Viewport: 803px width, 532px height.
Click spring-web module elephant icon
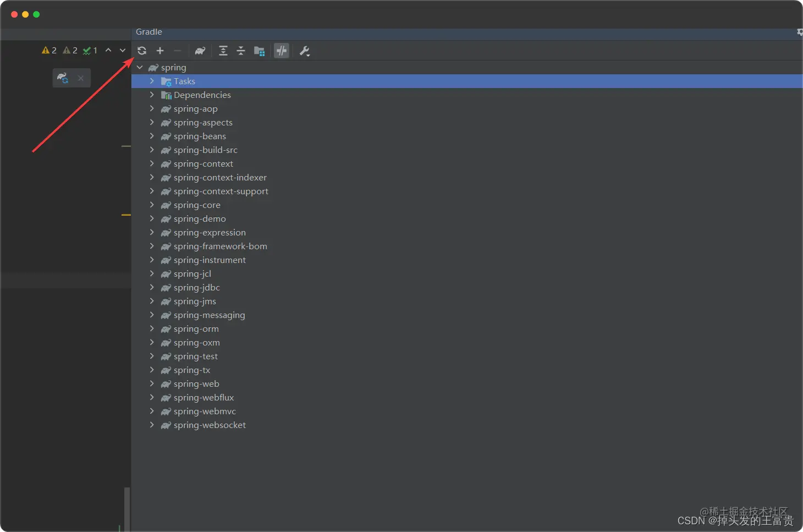(166, 384)
